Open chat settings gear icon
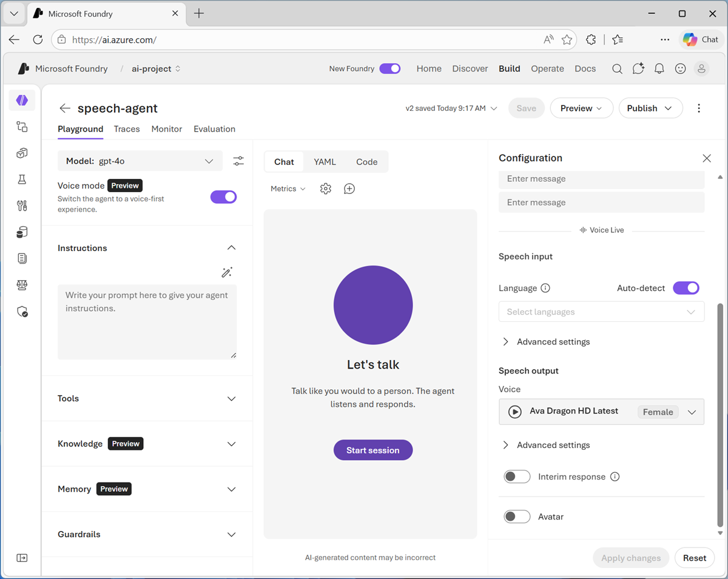The image size is (728, 579). tap(326, 189)
